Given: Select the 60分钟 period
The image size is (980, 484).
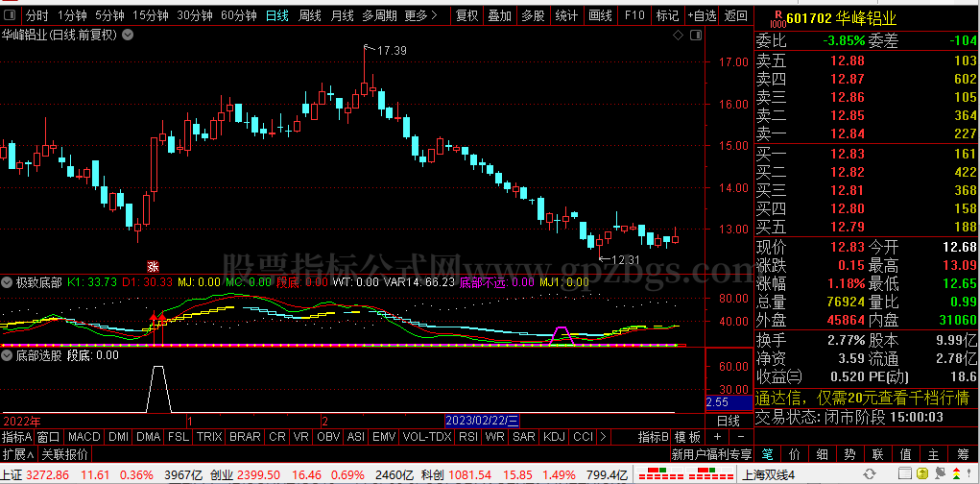Looking at the screenshot, I should pos(239,15).
